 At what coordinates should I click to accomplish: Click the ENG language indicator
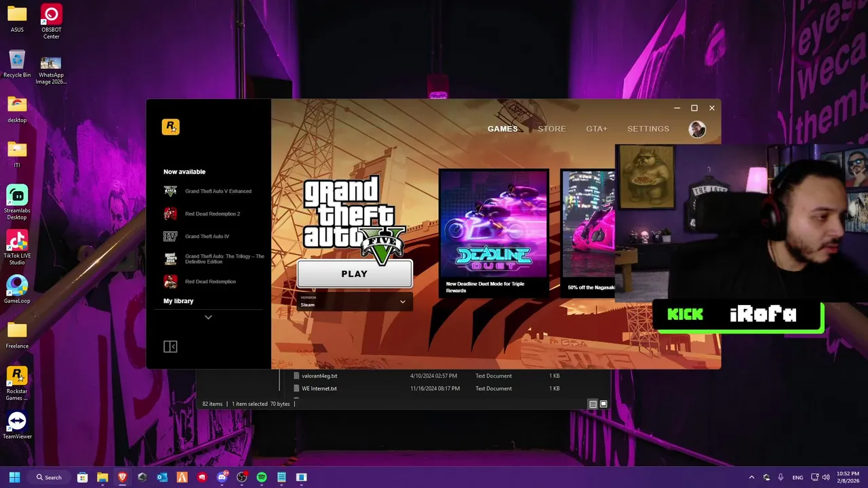(x=797, y=477)
